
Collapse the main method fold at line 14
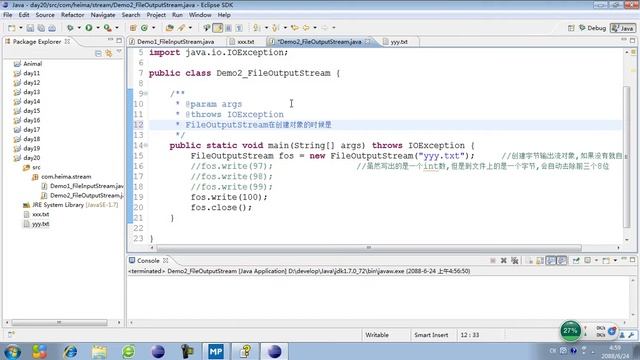click(x=146, y=145)
